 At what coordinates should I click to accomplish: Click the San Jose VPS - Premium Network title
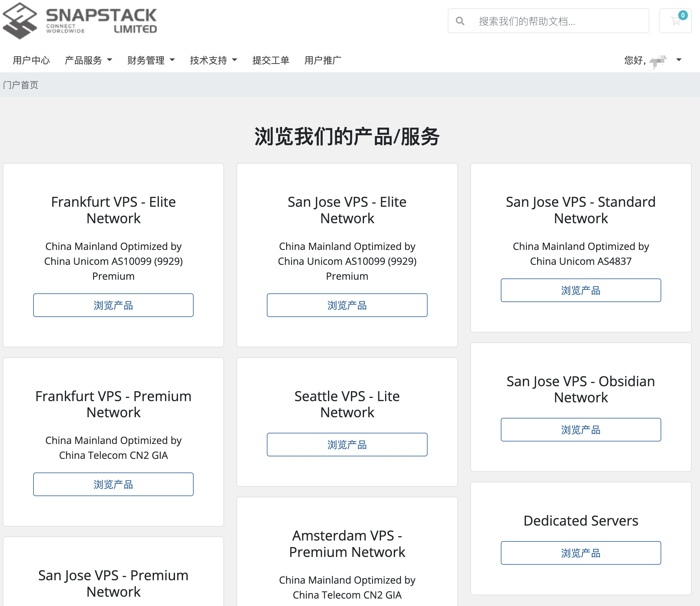pyautogui.click(x=113, y=584)
